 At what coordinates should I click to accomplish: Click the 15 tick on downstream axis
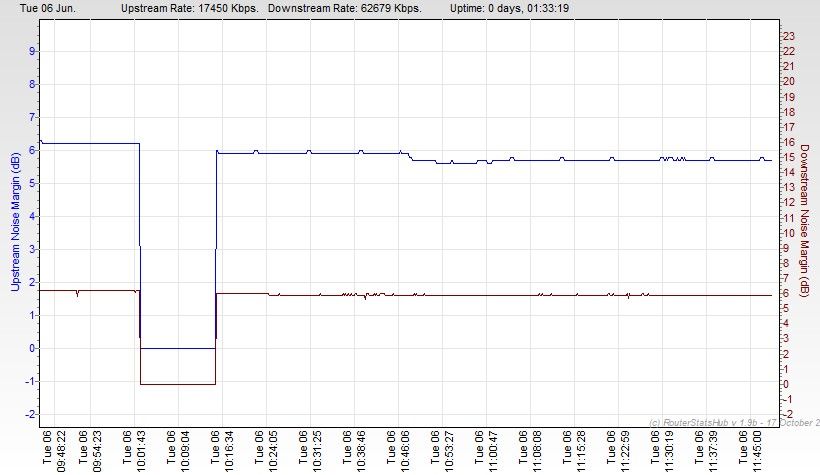coord(788,157)
